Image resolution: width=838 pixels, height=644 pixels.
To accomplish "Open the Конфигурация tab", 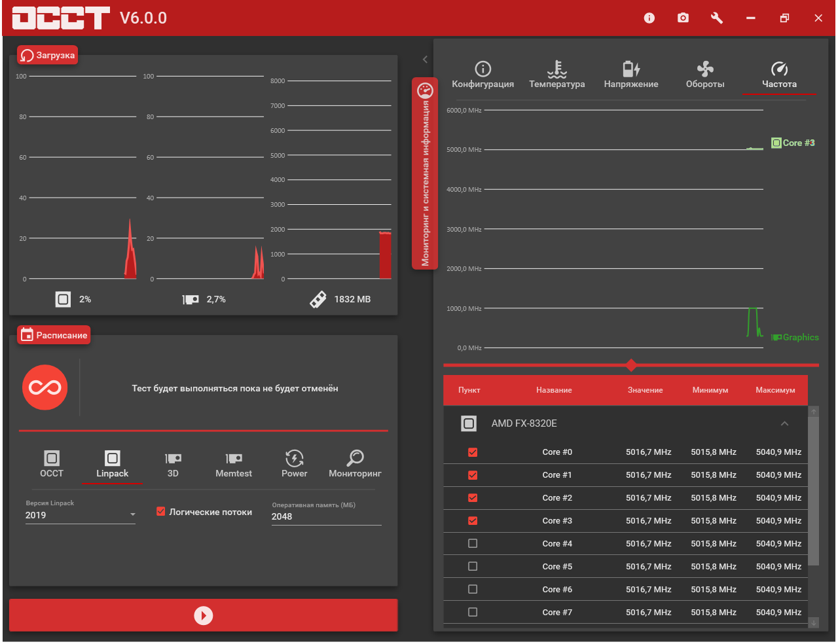I will [x=483, y=75].
